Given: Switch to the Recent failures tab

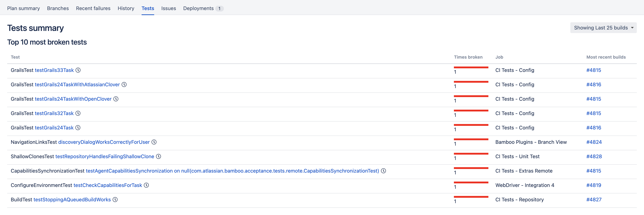Looking at the screenshot, I should (x=93, y=8).
